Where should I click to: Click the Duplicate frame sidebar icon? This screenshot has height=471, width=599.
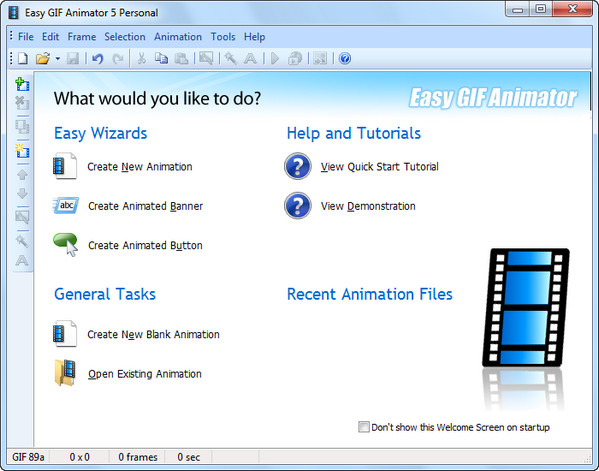tap(22, 126)
